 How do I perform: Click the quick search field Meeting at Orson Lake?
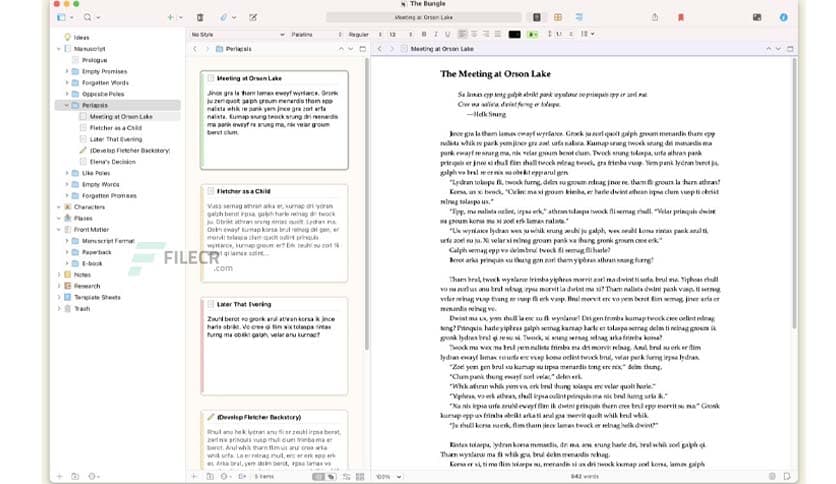tap(423, 18)
